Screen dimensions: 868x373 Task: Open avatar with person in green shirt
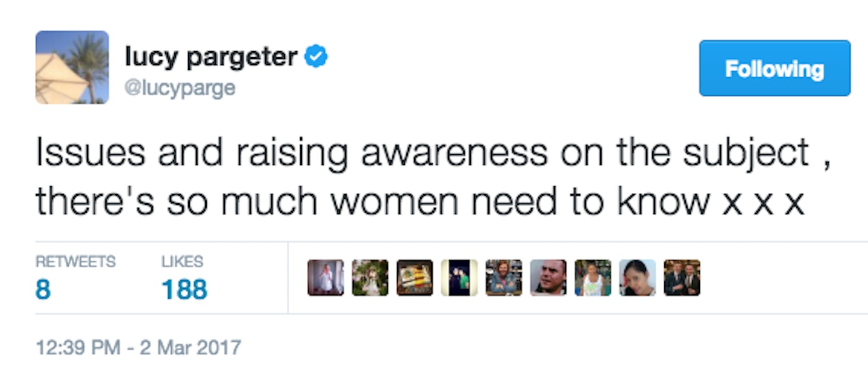tap(459, 278)
